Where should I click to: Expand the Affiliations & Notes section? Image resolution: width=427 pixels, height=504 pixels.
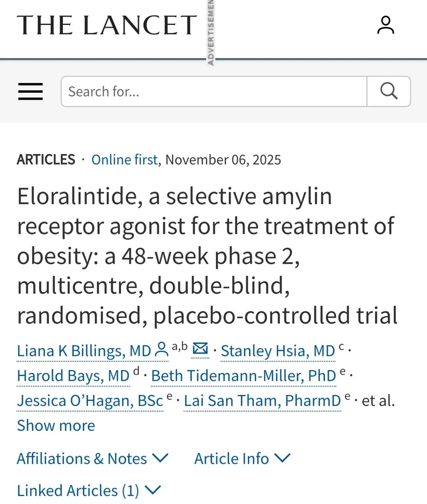(93, 459)
